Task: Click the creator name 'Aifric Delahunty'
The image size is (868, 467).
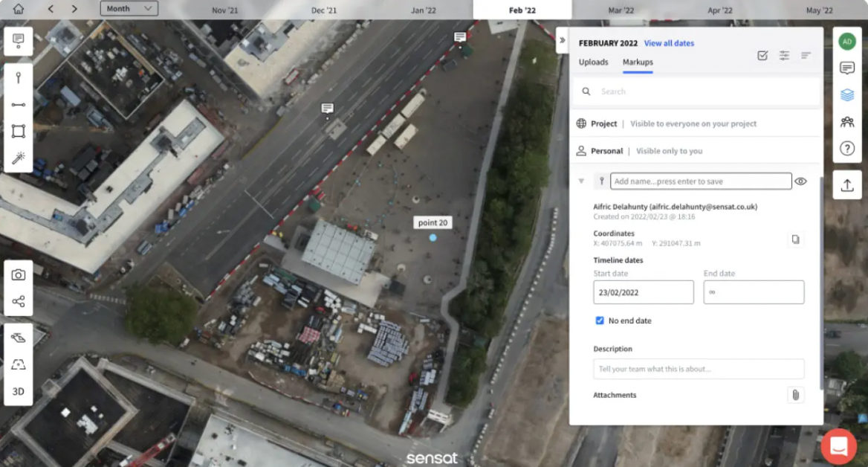Action: click(x=620, y=207)
